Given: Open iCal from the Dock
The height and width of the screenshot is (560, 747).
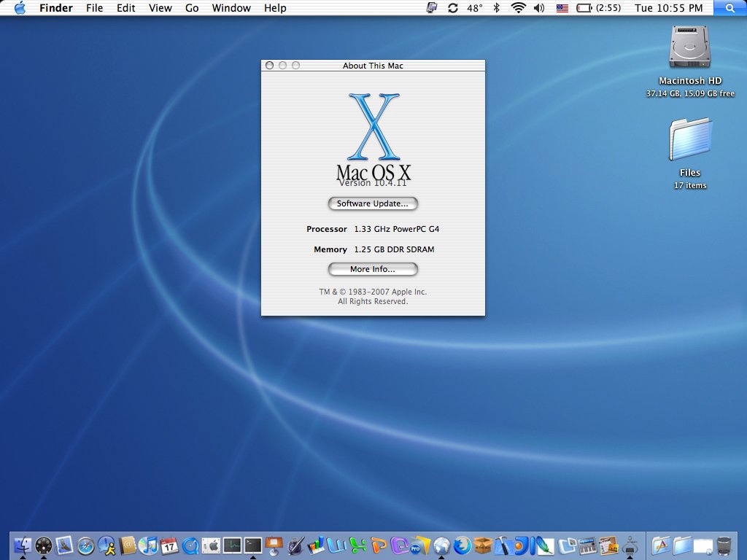Looking at the screenshot, I should (x=169, y=545).
